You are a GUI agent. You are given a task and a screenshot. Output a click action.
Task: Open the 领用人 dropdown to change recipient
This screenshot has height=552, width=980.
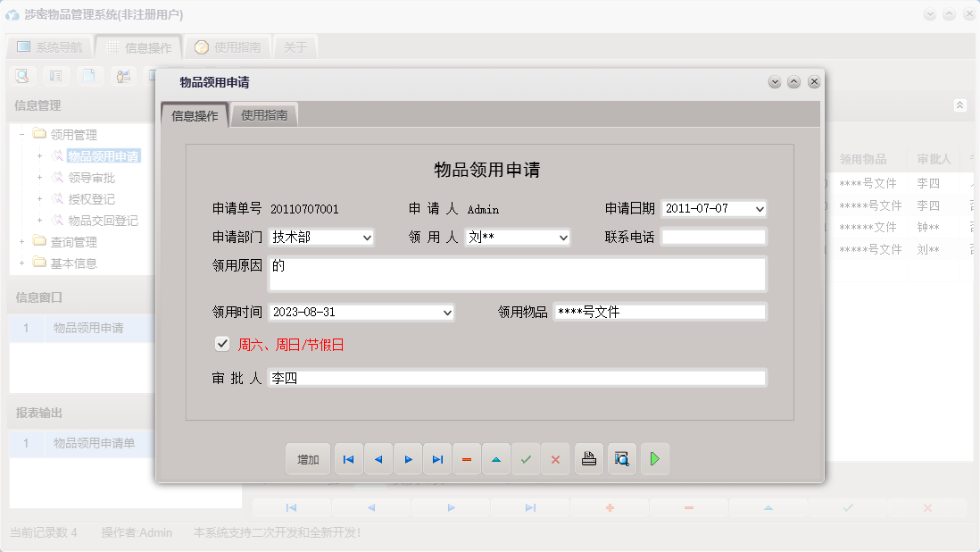click(561, 238)
